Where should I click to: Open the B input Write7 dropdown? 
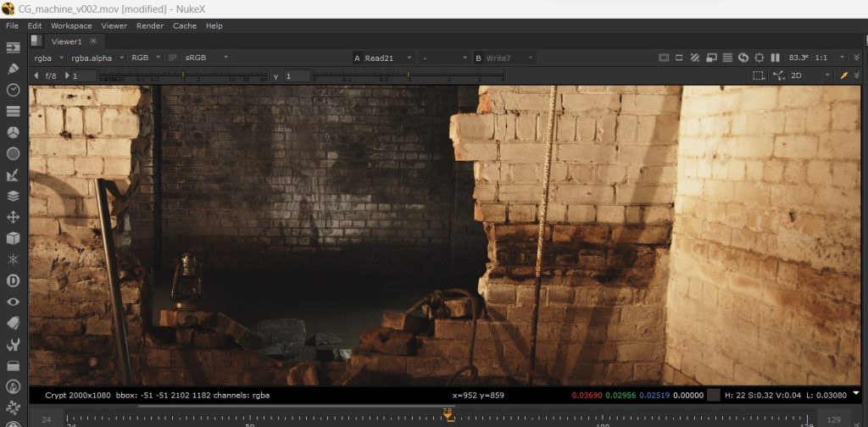(509, 58)
